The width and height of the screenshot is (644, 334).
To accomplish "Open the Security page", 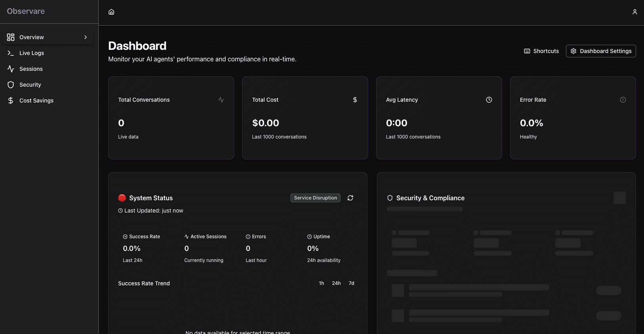I will [48, 85].
